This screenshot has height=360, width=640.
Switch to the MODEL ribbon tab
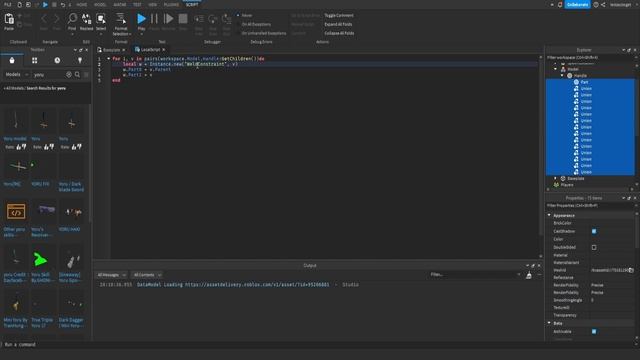[100, 4]
